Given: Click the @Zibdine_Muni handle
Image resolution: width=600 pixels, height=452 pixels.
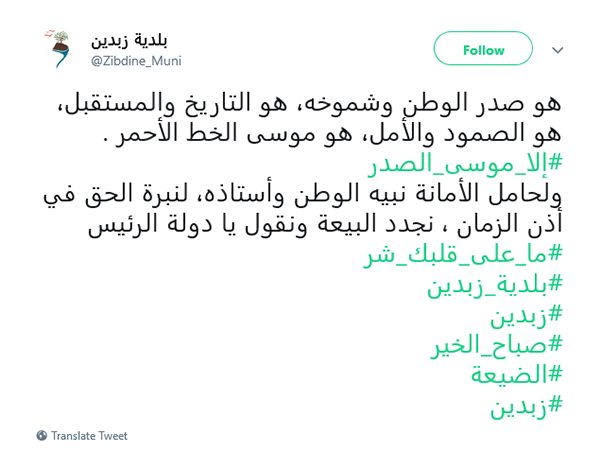Looking at the screenshot, I should click(x=136, y=61).
